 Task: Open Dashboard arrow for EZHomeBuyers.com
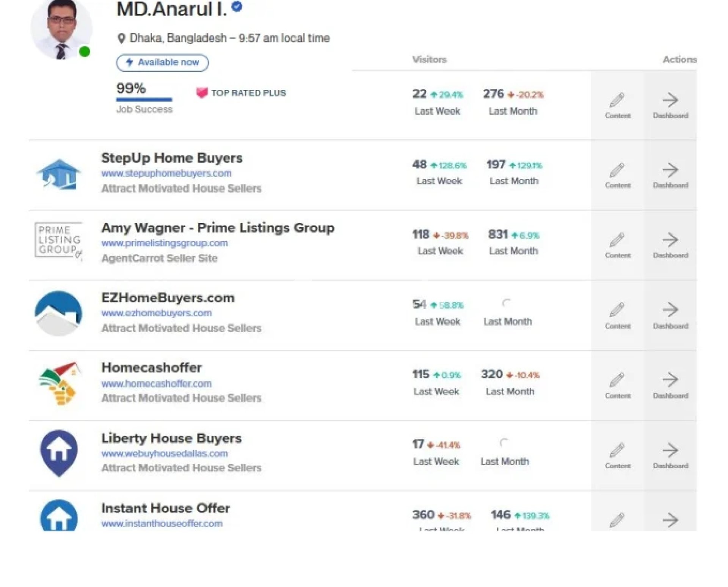coord(670,310)
